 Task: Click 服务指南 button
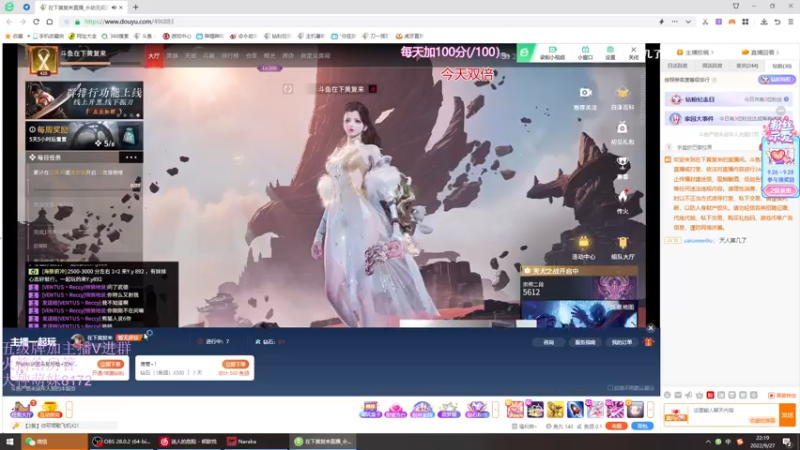(585, 342)
